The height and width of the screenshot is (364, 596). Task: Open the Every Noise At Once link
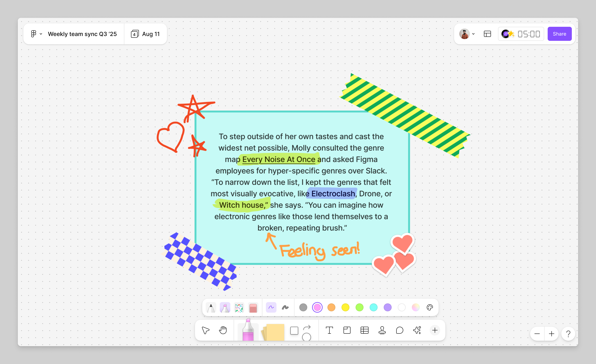[x=279, y=159]
